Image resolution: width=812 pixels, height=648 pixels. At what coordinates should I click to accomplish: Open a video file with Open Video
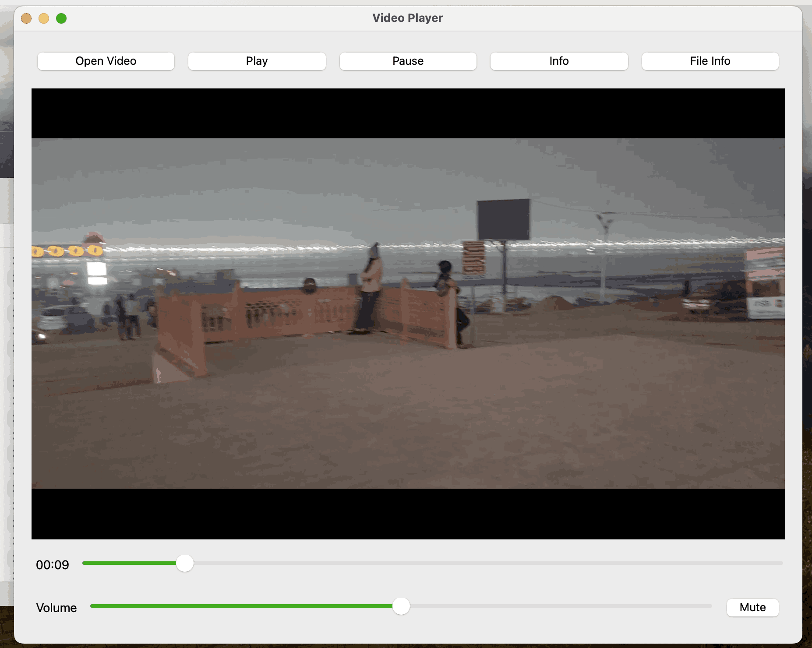tap(106, 61)
